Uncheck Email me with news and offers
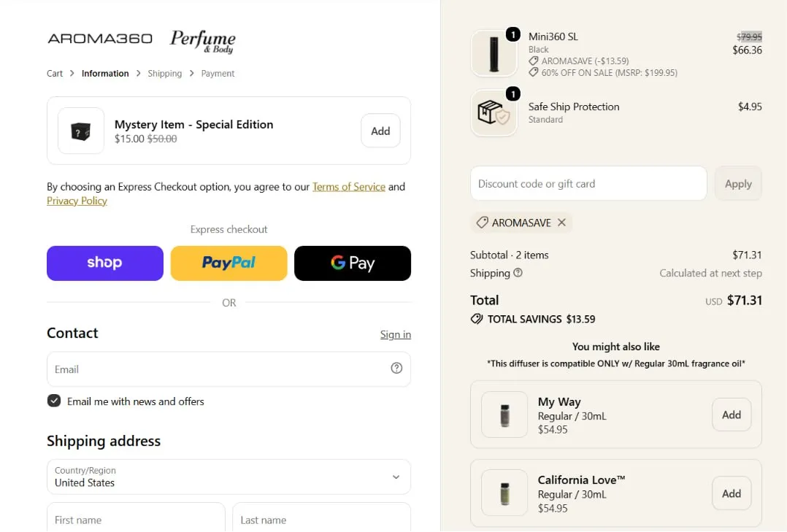The image size is (787, 532). click(54, 401)
